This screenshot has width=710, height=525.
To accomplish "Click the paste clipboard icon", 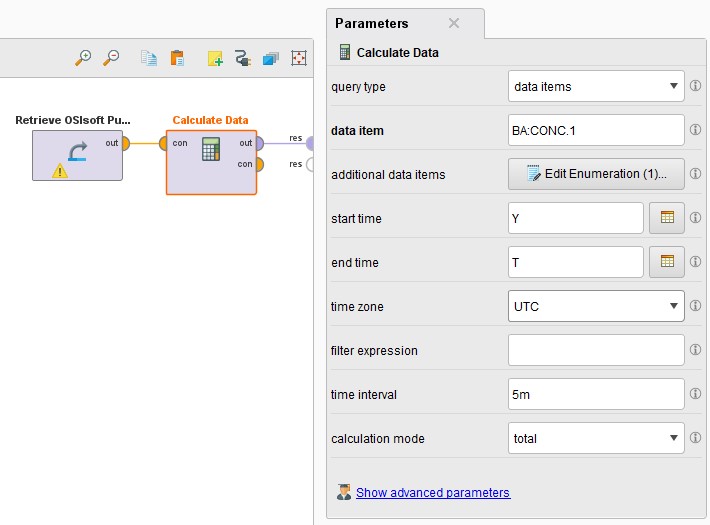I will pyautogui.click(x=177, y=58).
